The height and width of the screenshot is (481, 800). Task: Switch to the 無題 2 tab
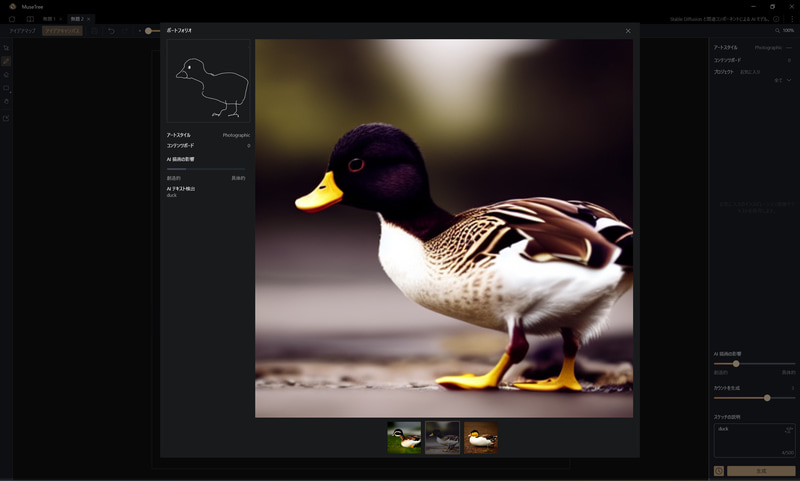coord(77,19)
